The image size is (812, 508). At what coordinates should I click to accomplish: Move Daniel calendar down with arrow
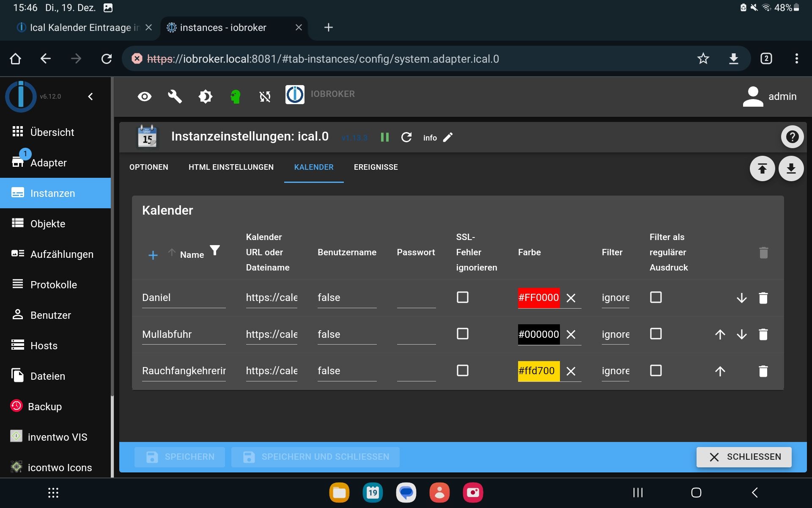pos(741,298)
